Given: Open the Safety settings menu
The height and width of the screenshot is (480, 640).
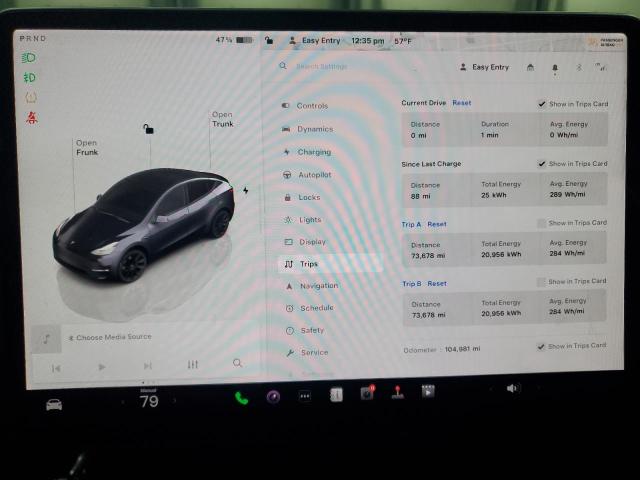Looking at the screenshot, I should pos(305,330).
